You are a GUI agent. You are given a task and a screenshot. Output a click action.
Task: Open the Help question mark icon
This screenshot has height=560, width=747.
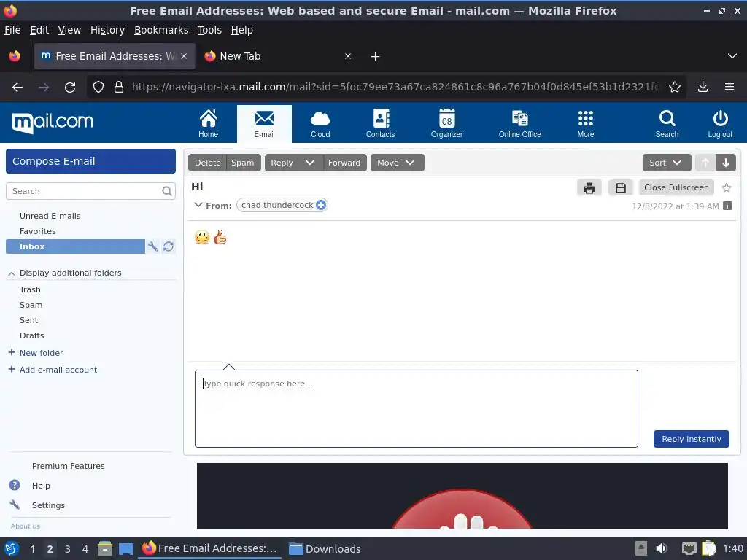(x=15, y=485)
